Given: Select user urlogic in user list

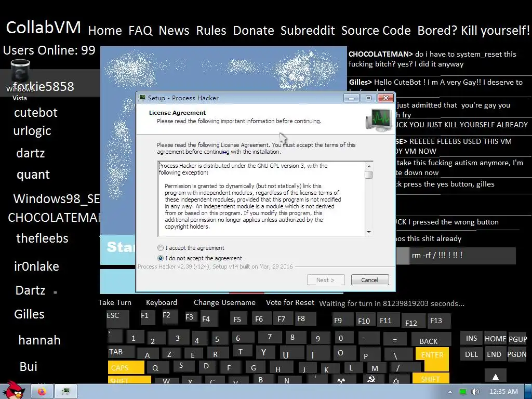Looking at the screenshot, I should (32, 130).
